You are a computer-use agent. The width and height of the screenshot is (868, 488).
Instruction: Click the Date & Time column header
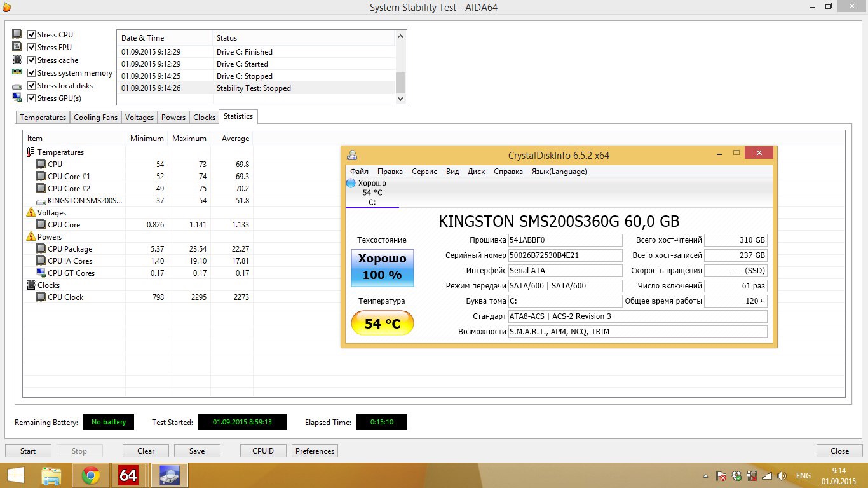coord(165,38)
